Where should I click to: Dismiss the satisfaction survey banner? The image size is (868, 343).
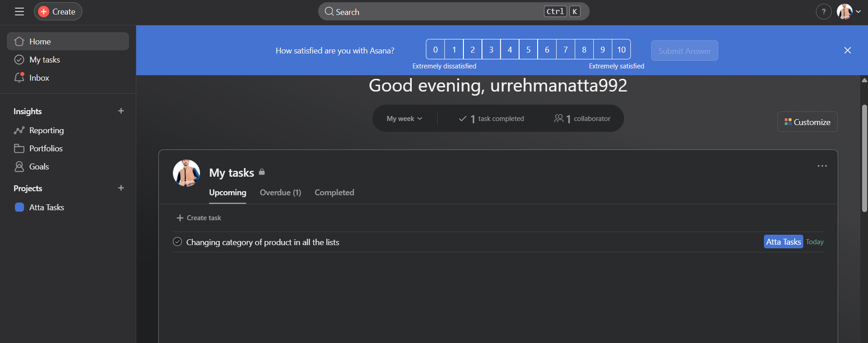pyautogui.click(x=848, y=50)
